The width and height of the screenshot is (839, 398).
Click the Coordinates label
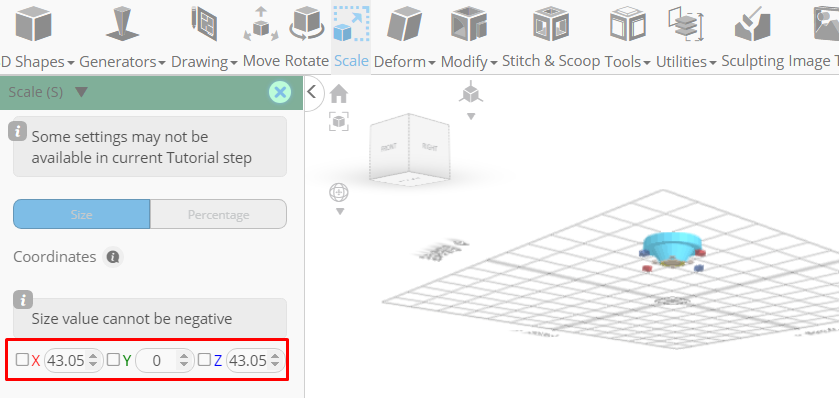(55, 257)
